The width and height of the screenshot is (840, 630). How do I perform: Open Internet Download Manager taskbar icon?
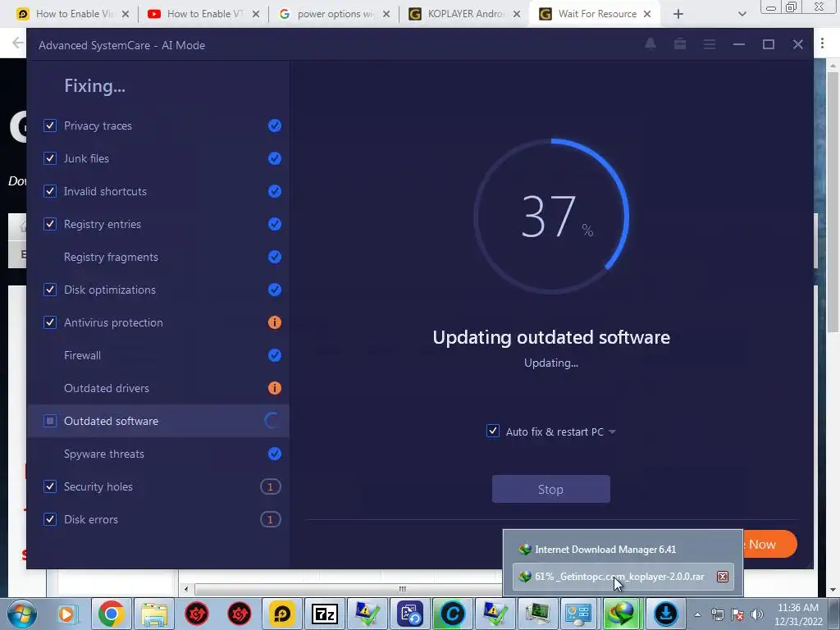tap(623, 614)
